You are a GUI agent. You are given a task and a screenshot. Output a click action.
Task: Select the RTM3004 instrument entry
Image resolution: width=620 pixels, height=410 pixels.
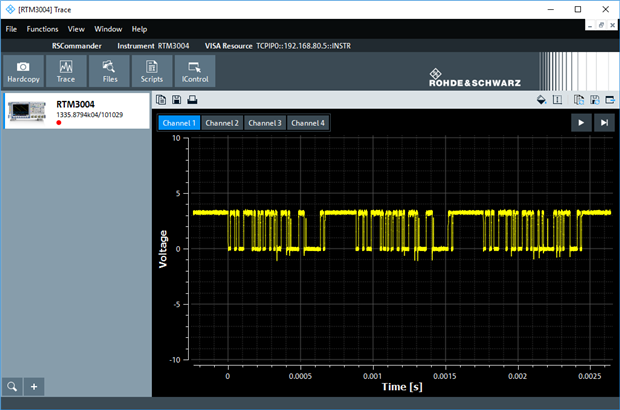[x=76, y=111]
